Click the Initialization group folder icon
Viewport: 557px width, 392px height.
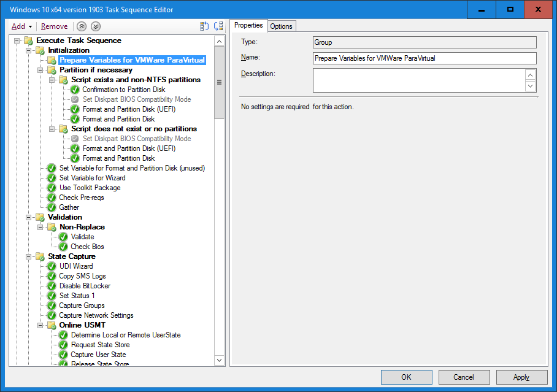(x=40, y=50)
